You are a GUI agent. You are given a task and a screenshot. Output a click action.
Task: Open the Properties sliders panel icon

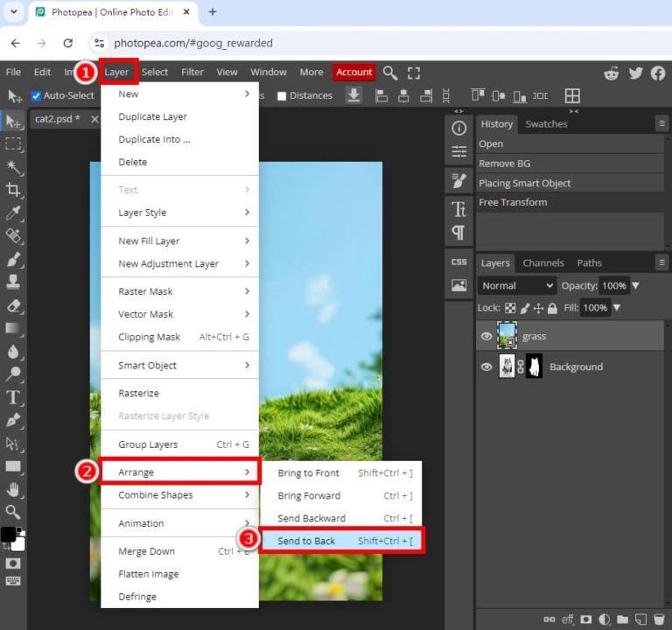pyautogui.click(x=458, y=151)
